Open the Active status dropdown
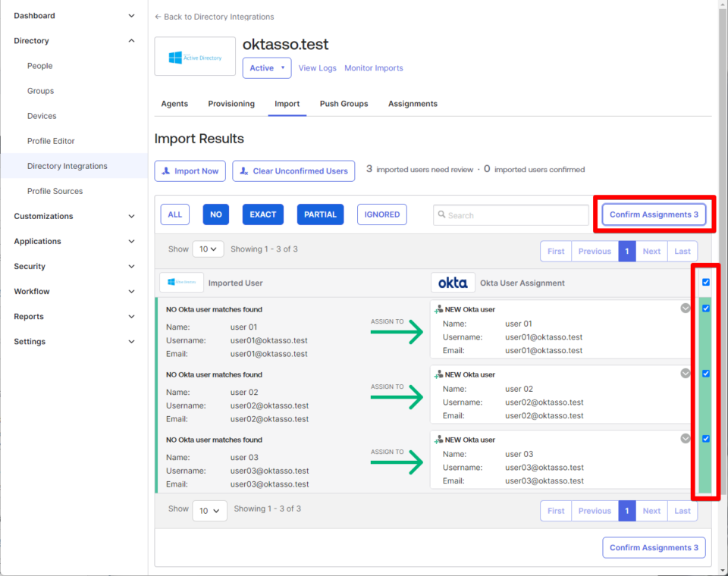 (x=266, y=67)
